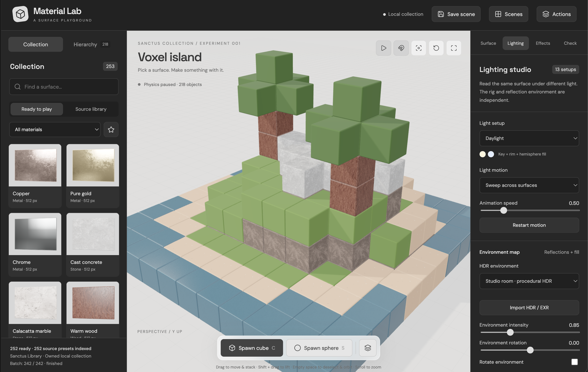
Task: Click the Local collection status indicator
Action: (x=403, y=14)
